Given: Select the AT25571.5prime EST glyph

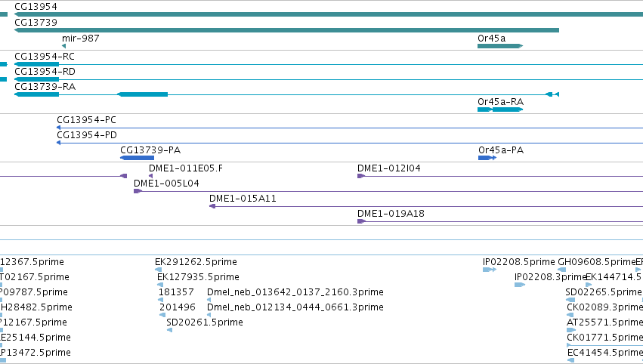Looking at the screenshot, I should [571, 330].
